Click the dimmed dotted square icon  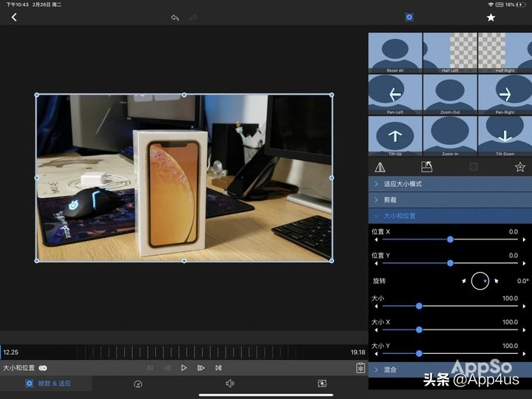[473, 166]
